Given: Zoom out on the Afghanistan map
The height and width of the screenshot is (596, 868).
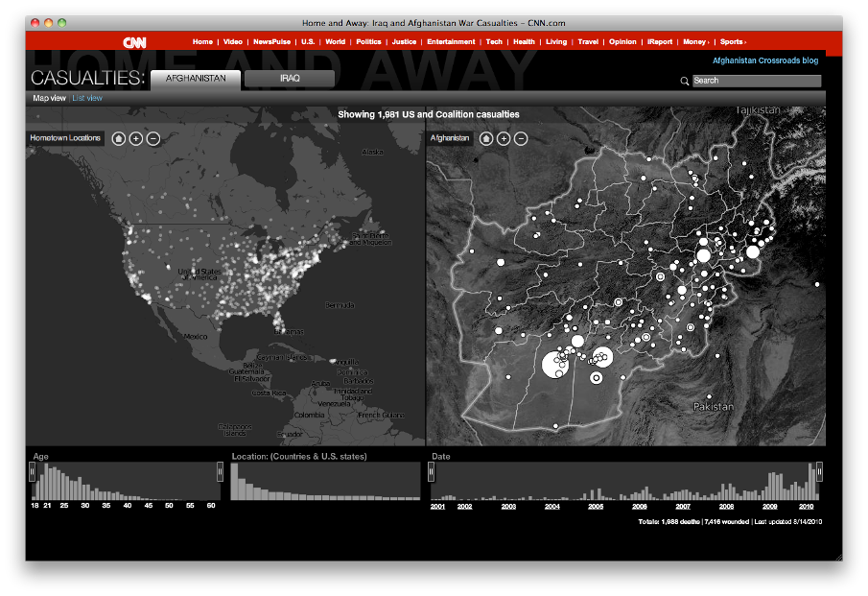Looking at the screenshot, I should click(x=521, y=139).
